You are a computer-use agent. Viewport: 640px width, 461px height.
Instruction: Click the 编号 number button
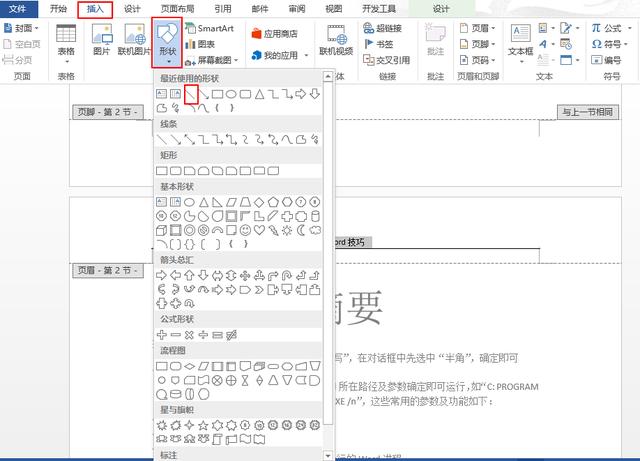pyautogui.click(x=607, y=60)
